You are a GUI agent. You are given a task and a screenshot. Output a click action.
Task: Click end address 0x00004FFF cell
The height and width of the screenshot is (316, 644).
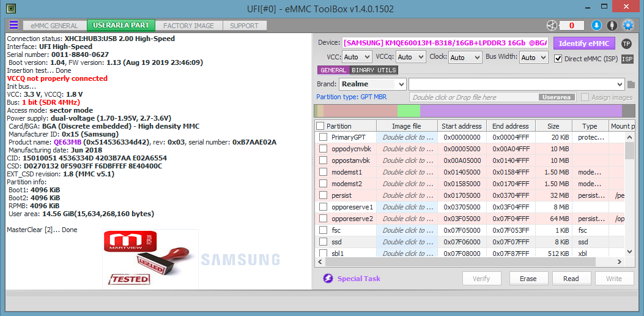click(x=511, y=137)
